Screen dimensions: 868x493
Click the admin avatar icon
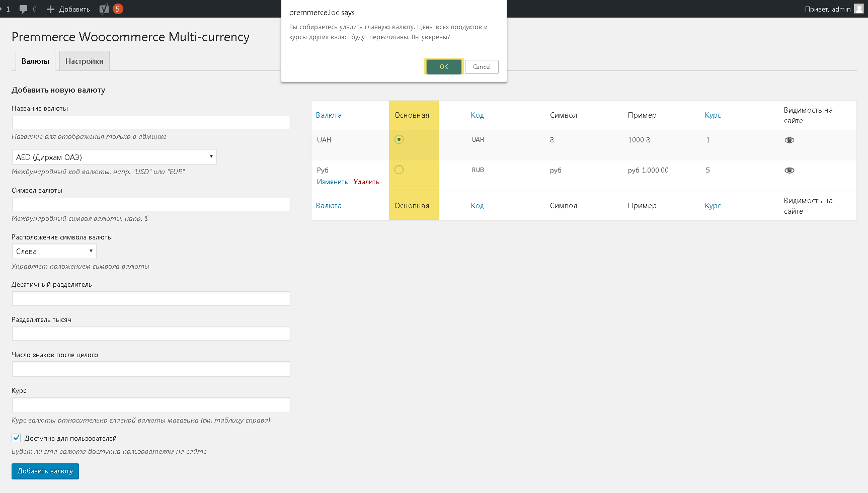click(859, 9)
